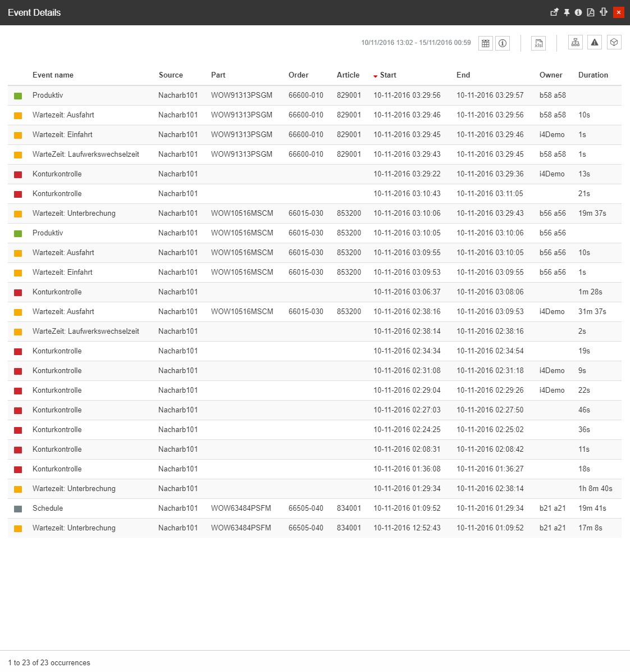The height and width of the screenshot is (672, 630).
Task: Pin the Event Details panel
Action: pyautogui.click(x=567, y=12)
